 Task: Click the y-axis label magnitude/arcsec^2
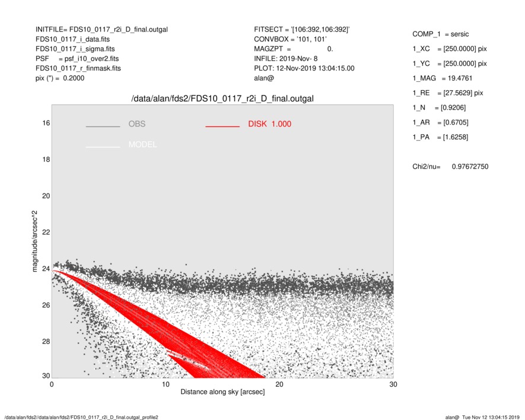[x=34, y=241]
